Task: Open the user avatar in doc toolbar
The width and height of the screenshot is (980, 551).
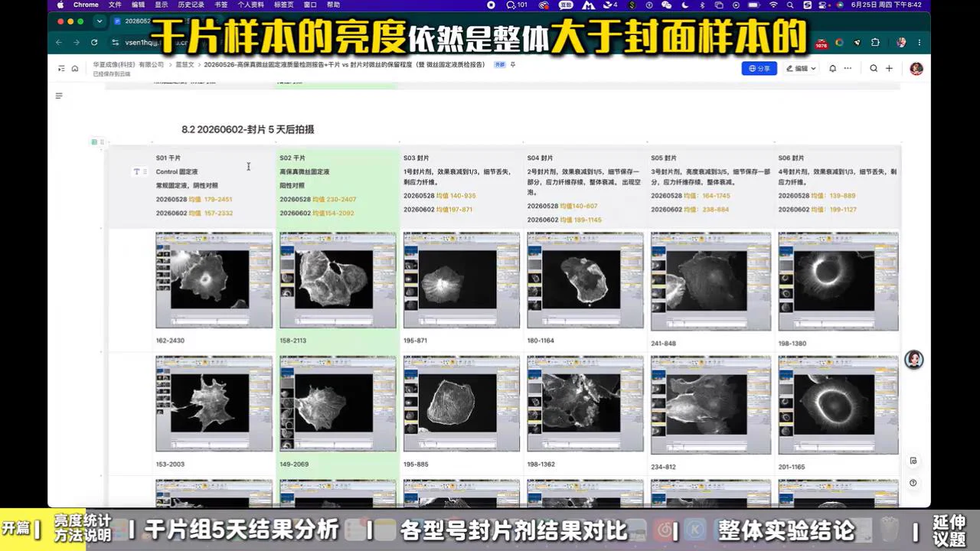Action: tap(916, 68)
